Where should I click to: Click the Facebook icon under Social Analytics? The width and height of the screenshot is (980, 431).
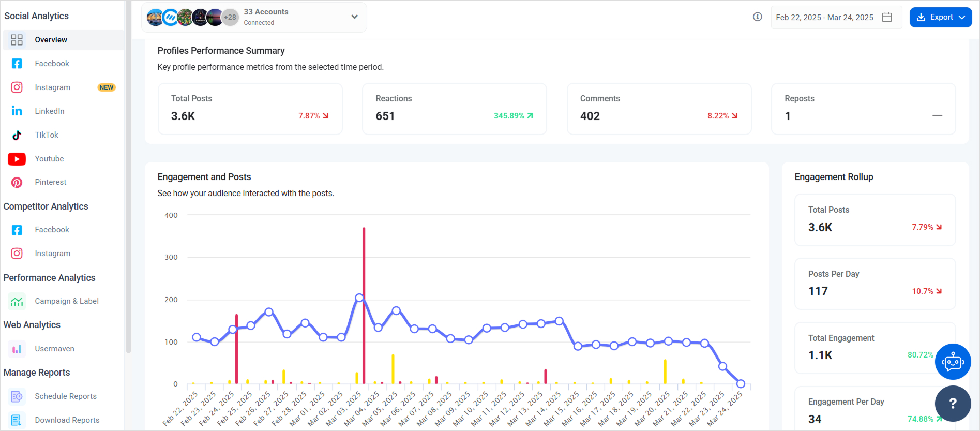click(17, 64)
